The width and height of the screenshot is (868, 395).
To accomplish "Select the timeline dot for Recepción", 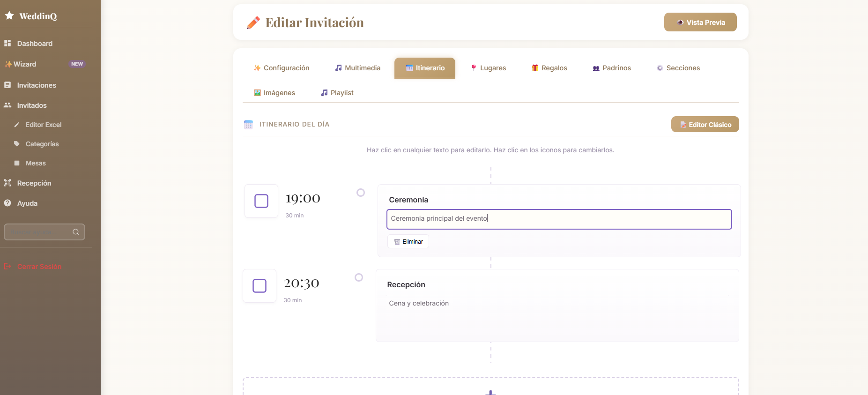I will pos(359,277).
